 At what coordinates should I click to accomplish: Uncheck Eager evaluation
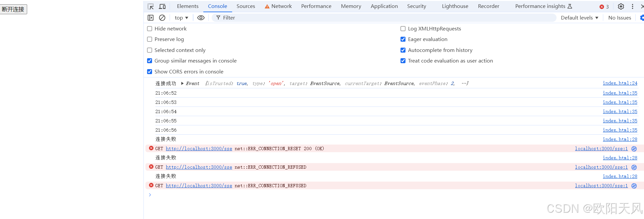pos(403,39)
